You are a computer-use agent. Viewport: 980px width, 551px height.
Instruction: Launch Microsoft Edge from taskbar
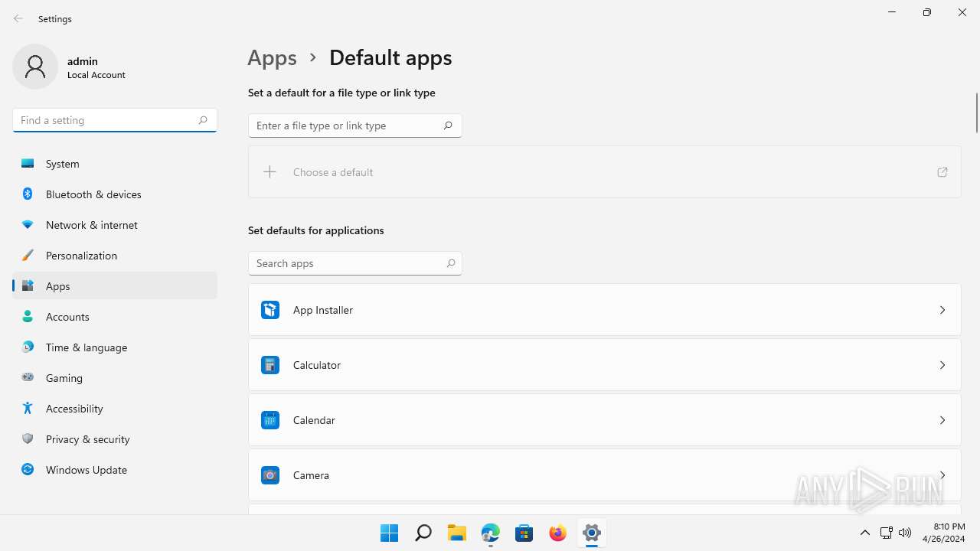[491, 533]
